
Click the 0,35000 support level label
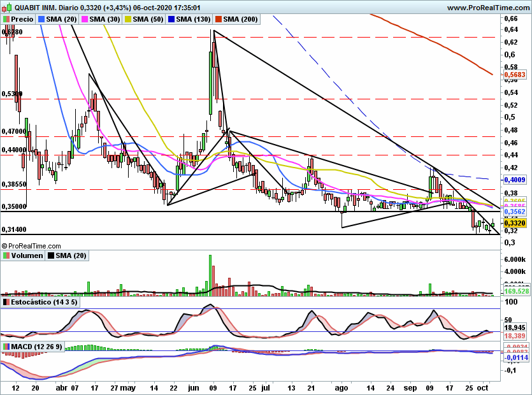(14, 206)
